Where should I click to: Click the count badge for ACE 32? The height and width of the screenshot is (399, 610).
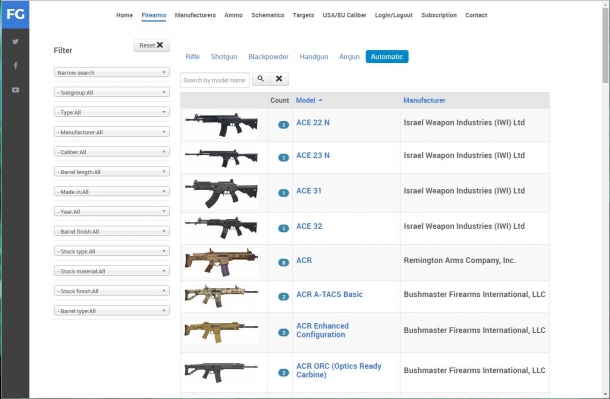(283, 228)
